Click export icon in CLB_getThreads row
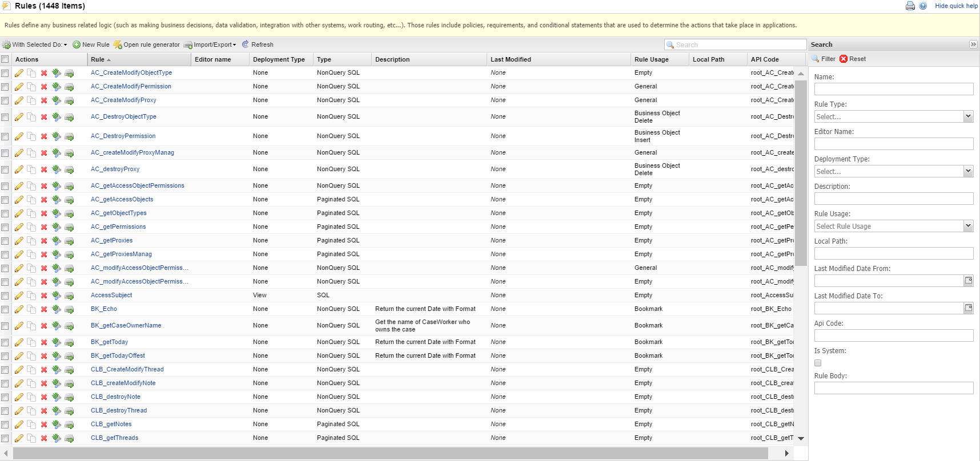 (x=69, y=438)
